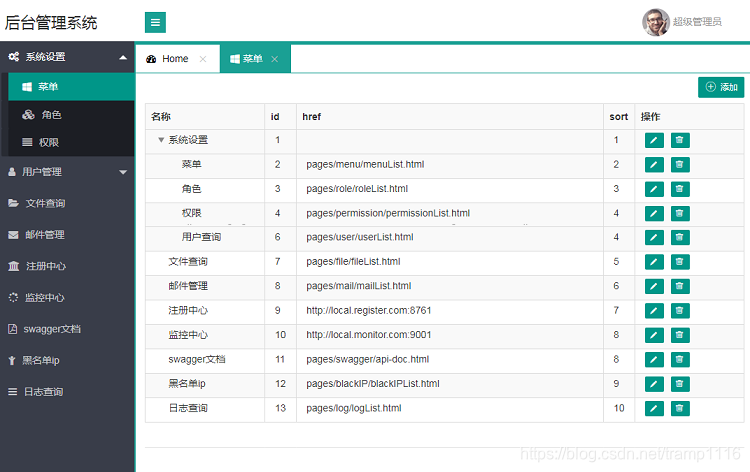Viewport: 750px width, 472px height.
Task: Click the 超级管理员 username label
Action: (x=697, y=22)
